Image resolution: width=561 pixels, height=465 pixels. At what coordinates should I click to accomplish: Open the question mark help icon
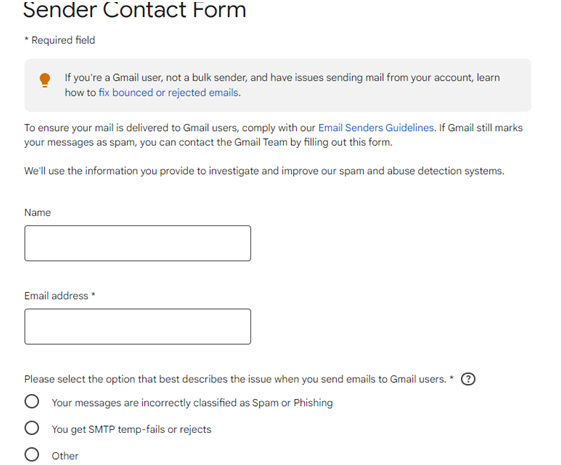[x=468, y=379]
